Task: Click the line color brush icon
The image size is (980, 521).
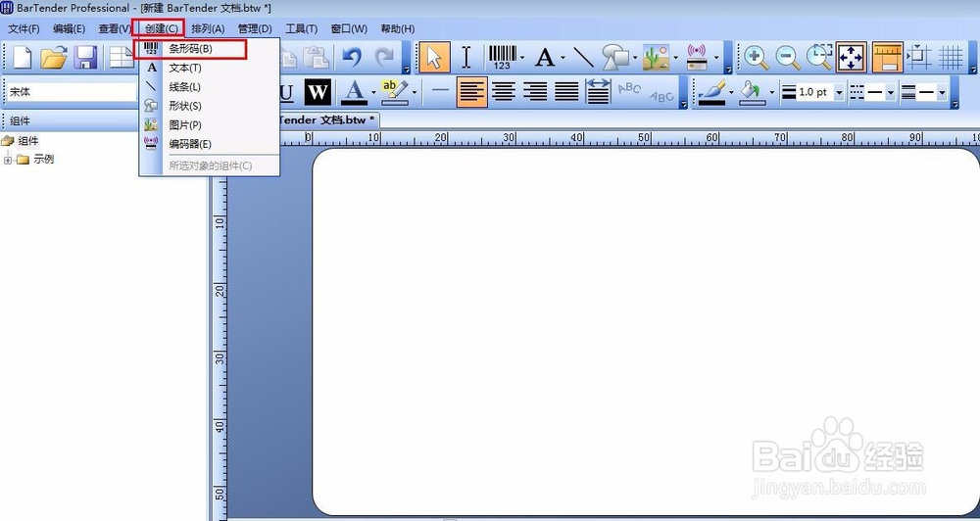Action: click(711, 92)
